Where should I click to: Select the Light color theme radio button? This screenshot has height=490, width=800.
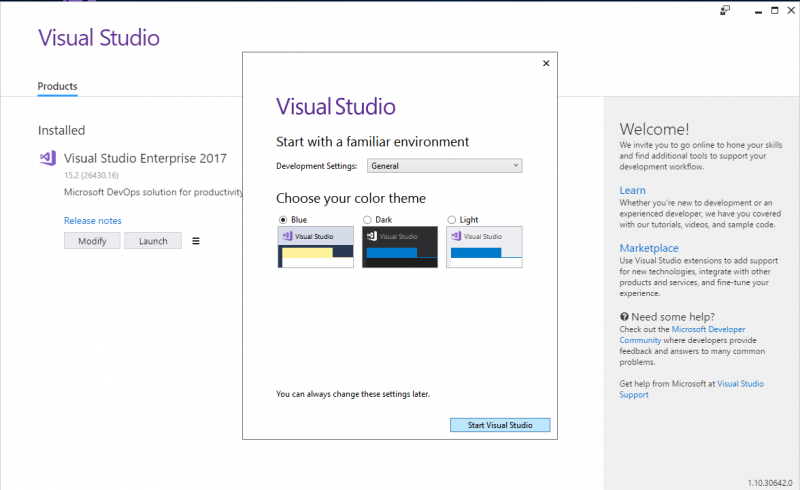click(x=451, y=219)
